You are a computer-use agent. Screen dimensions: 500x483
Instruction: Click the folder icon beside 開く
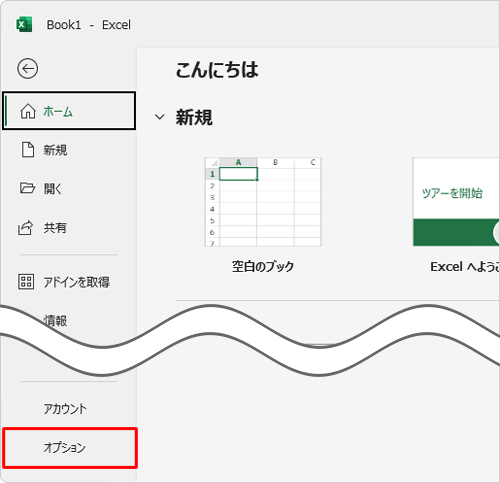coord(27,188)
